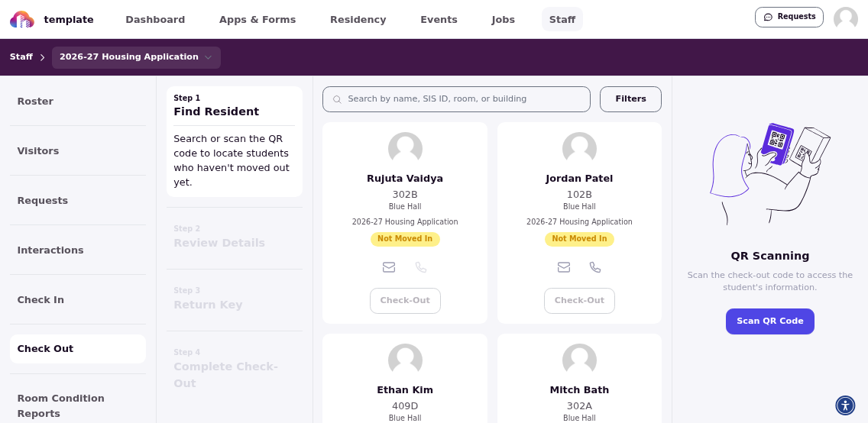Click room number 302A
Image resolution: width=868 pixels, height=423 pixels.
pos(579,406)
